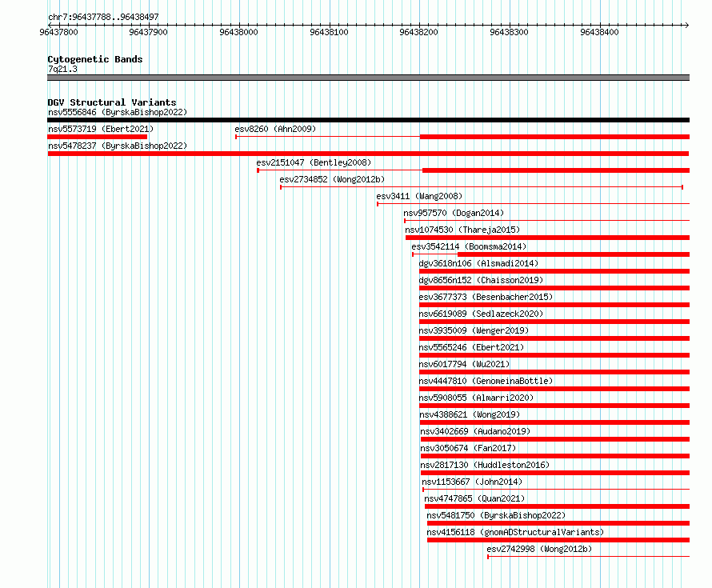Select the gray 7q21.3 cytogenetic band bar
This screenshot has height=588, width=712.
pos(368,78)
